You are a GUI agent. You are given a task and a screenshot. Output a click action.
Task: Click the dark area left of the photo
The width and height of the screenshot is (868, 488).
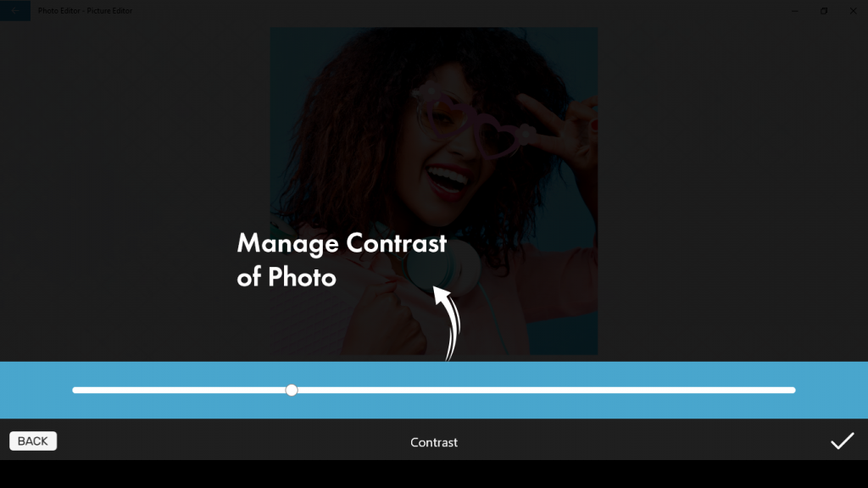coord(135,191)
